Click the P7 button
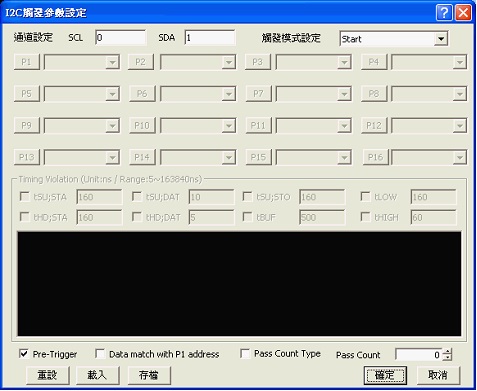Screen dimensions: 477x391 click(259, 94)
